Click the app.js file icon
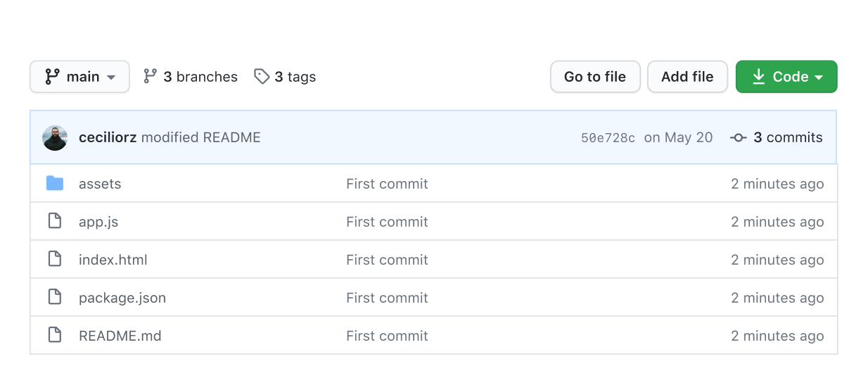Image resolution: width=868 pixels, height=383 pixels. point(55,222)
